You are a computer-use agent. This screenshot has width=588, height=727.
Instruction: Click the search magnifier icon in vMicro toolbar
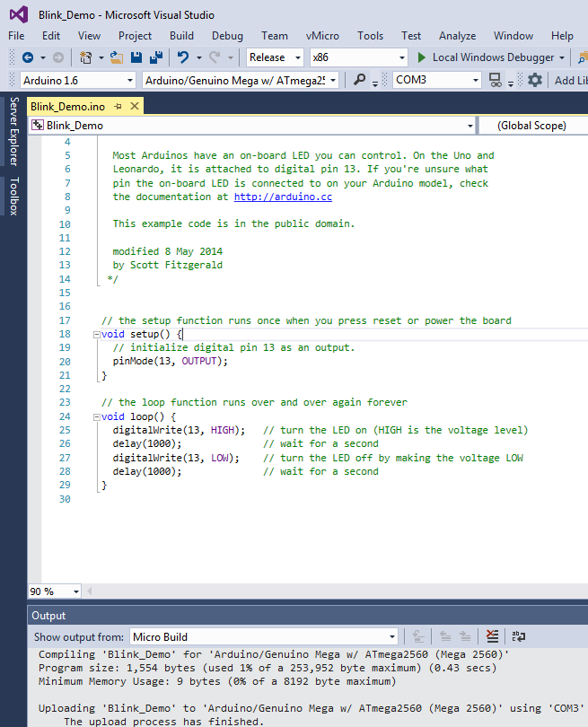pyautogui.click(x=360, y=80)
